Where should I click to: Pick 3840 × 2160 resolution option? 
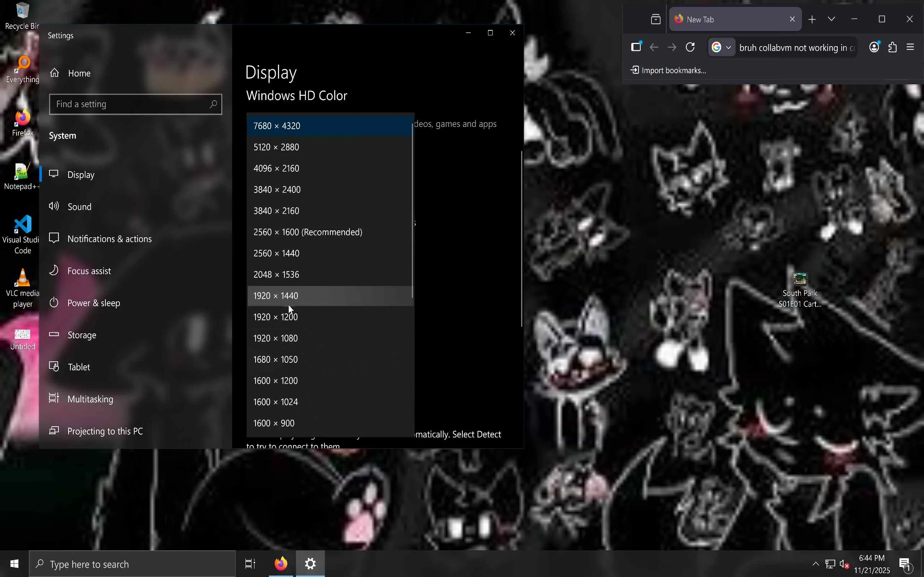tap(276, 211)
